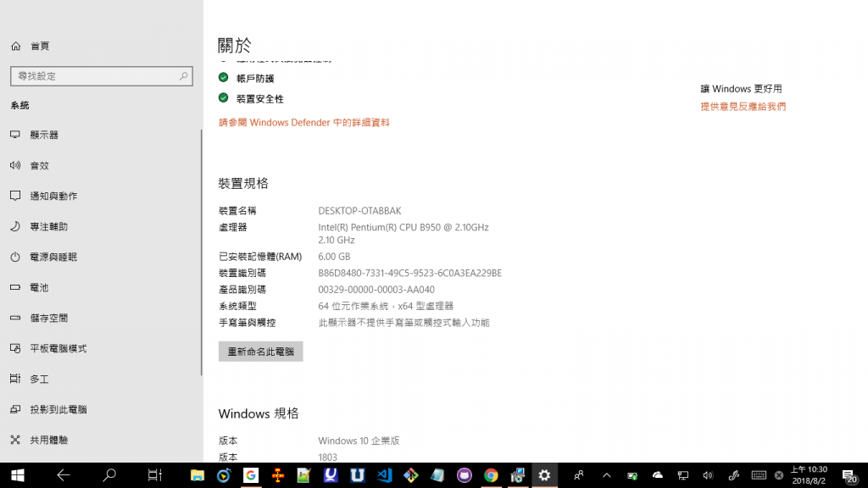This screenshot has height=488, width=868.
Task: Click the 尋找設定 search field
Action: click(x=102, y=75)
